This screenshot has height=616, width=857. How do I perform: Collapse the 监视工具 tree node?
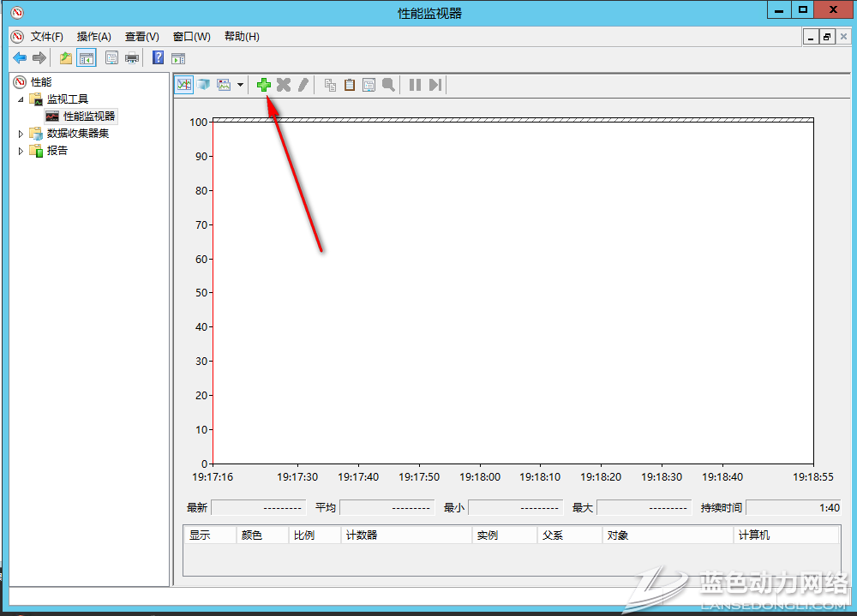point(21,99)
